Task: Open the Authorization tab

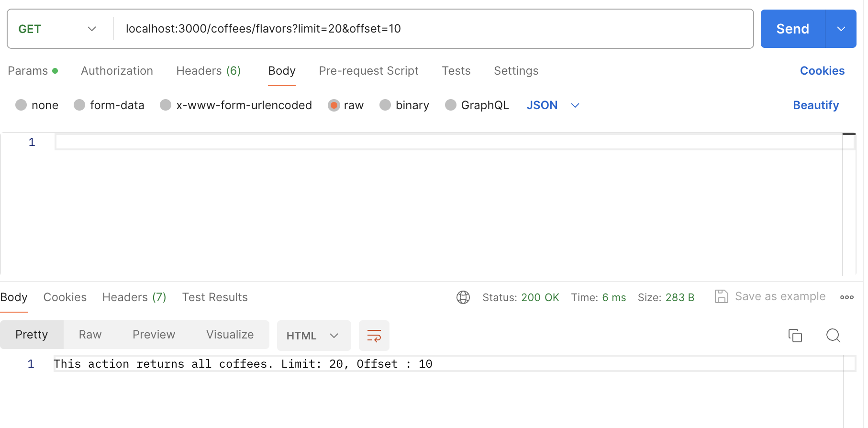Action: pos(117,71)
